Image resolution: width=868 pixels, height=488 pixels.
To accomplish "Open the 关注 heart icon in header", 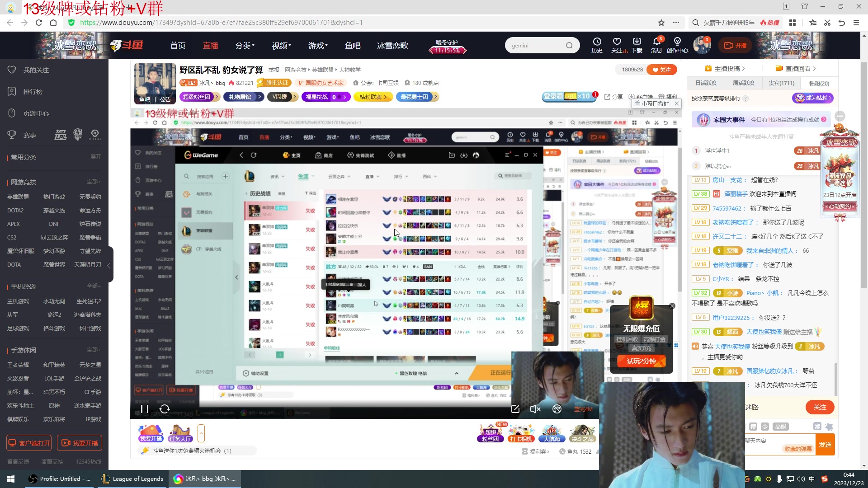I will coord(617,45).
